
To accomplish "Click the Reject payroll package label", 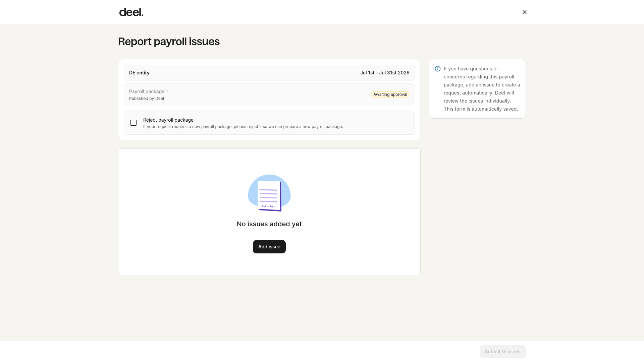I will [x=168, y=120].
